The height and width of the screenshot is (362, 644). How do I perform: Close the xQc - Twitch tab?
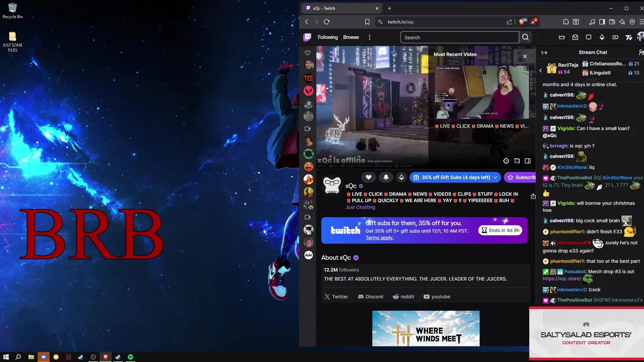click(x=377, y=8)
